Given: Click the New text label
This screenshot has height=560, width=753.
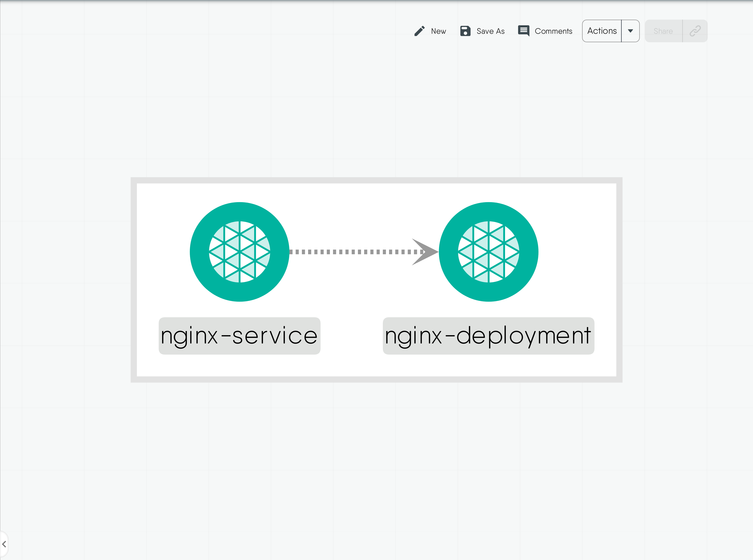Looking at the screenshot, I should [x=438, y=31].
